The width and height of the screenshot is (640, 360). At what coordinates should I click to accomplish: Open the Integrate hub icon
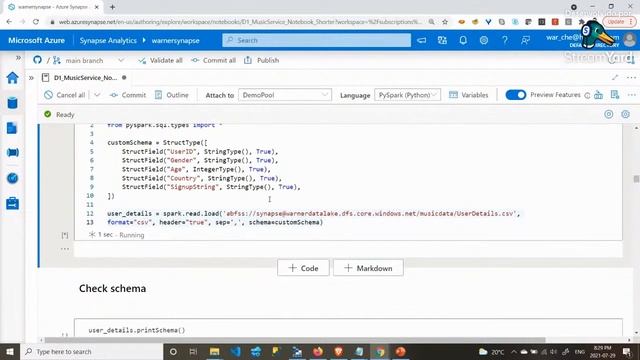tap(12, 153)
